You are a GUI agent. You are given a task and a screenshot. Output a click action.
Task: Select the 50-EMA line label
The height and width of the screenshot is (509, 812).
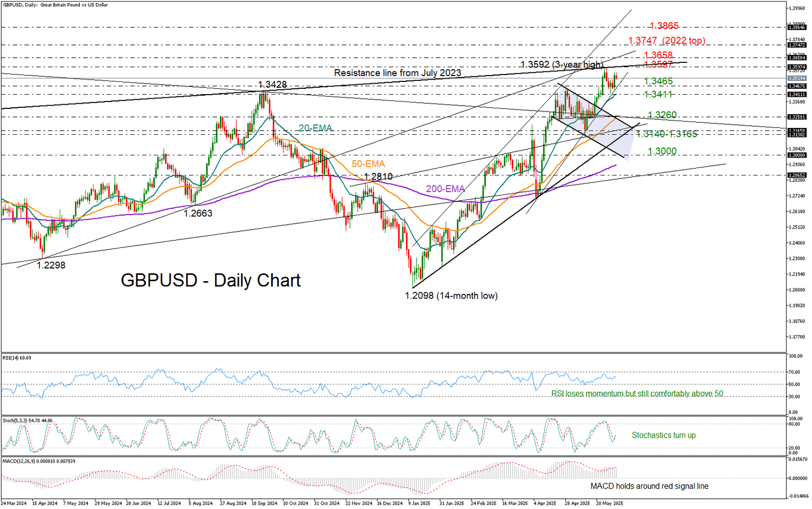point(370,164)
